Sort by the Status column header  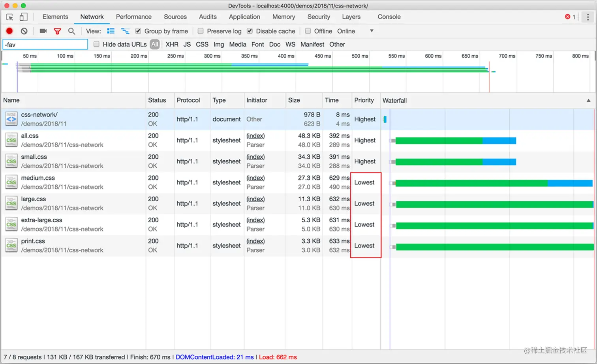click(160, 100)
